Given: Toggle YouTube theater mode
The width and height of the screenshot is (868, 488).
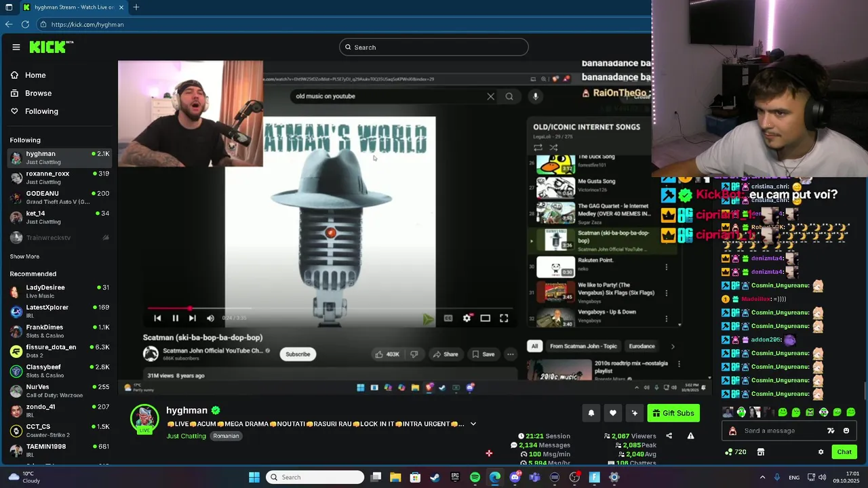Looking at the screenshot, I should (486, 318).
